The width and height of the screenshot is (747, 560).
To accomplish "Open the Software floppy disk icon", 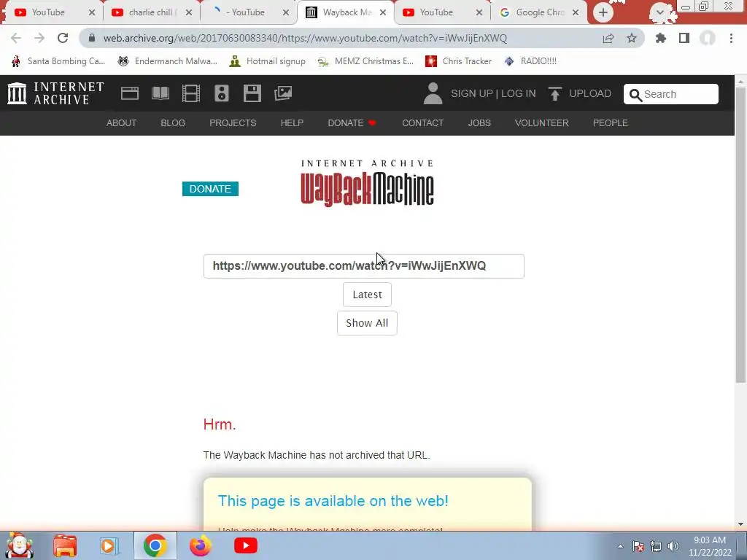I will 252,93.
